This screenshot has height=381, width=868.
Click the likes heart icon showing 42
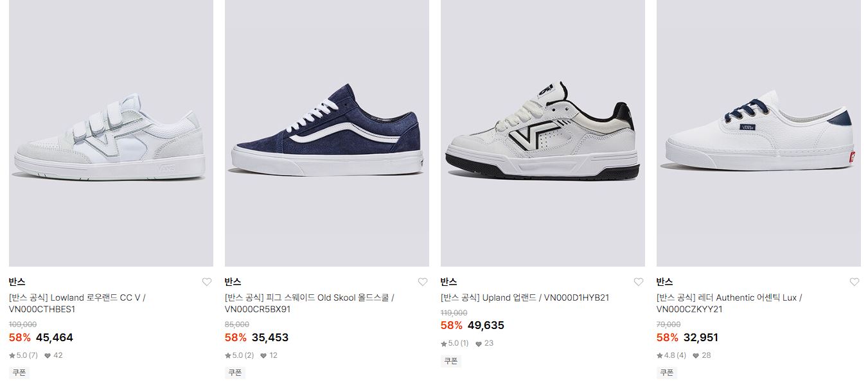tap(48, 355)
